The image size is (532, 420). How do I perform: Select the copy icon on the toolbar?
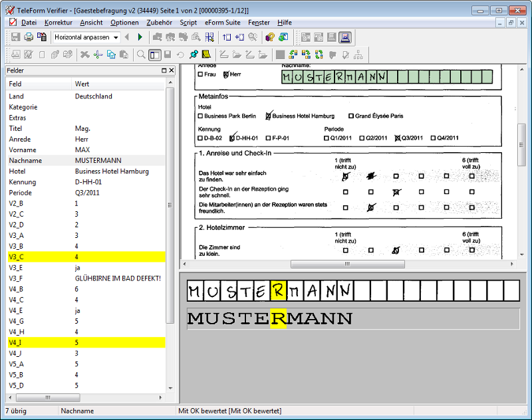[x=112, y=54]
